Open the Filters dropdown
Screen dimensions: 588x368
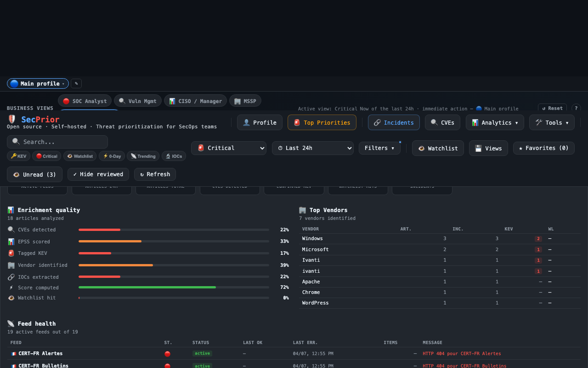[379, 148]
